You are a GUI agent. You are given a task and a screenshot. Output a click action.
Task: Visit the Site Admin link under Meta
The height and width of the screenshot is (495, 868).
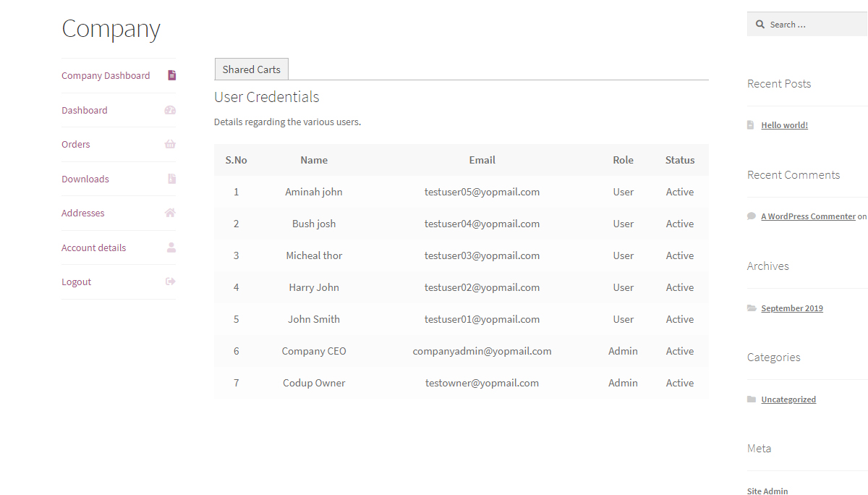click(767, 491)
